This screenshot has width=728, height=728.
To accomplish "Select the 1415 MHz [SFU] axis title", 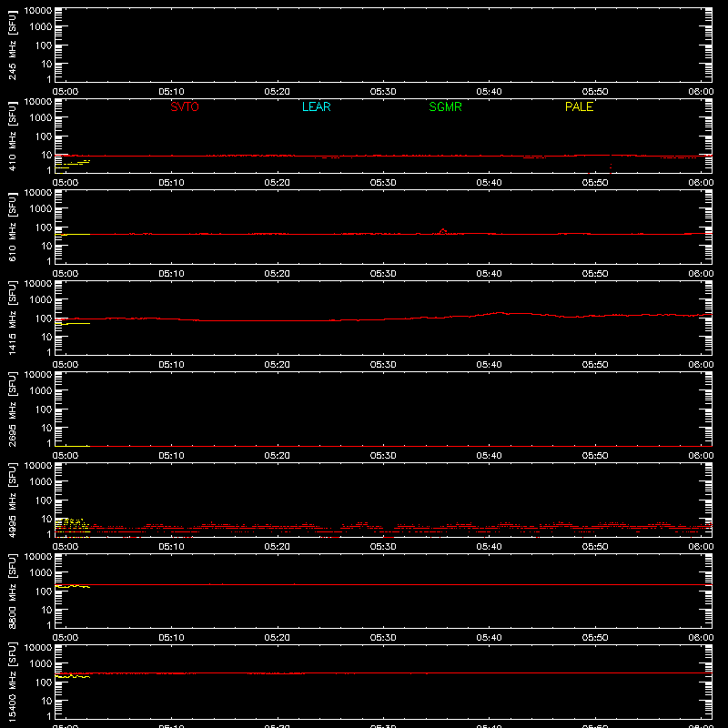I will click(12, 318).
